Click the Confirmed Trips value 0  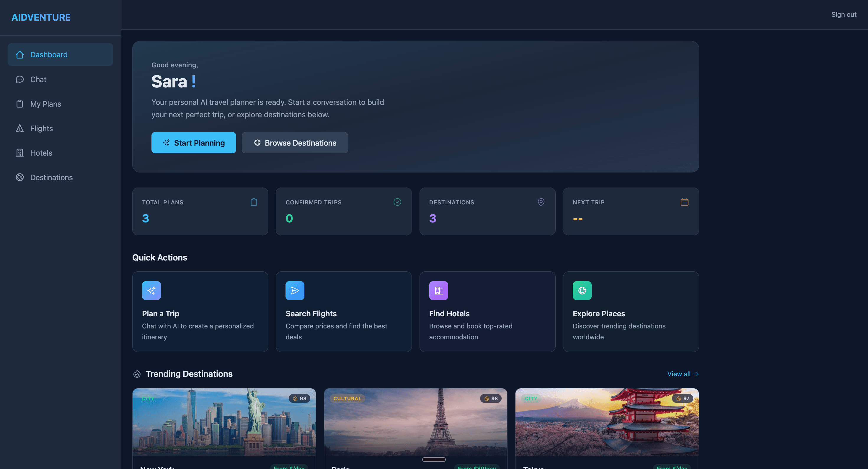[289, 219]
